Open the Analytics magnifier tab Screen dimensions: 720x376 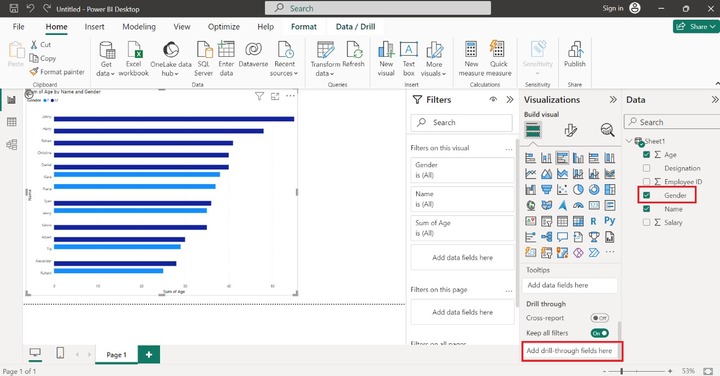click(x=608, y=130)
